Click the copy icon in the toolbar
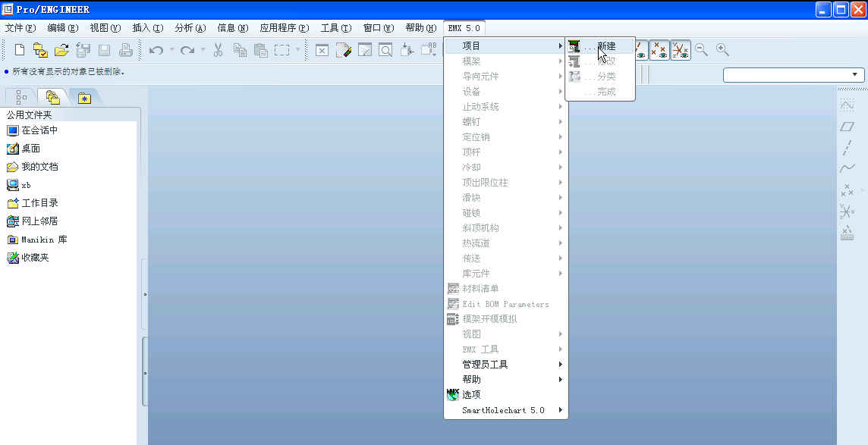Screen dimensions: 868x445 pyautogui.click(x=240, y=50)
